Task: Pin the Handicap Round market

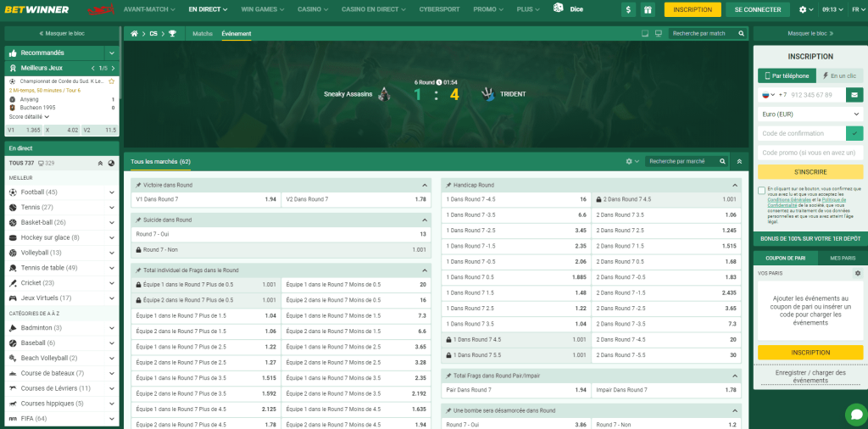Action: click(448, 185)
